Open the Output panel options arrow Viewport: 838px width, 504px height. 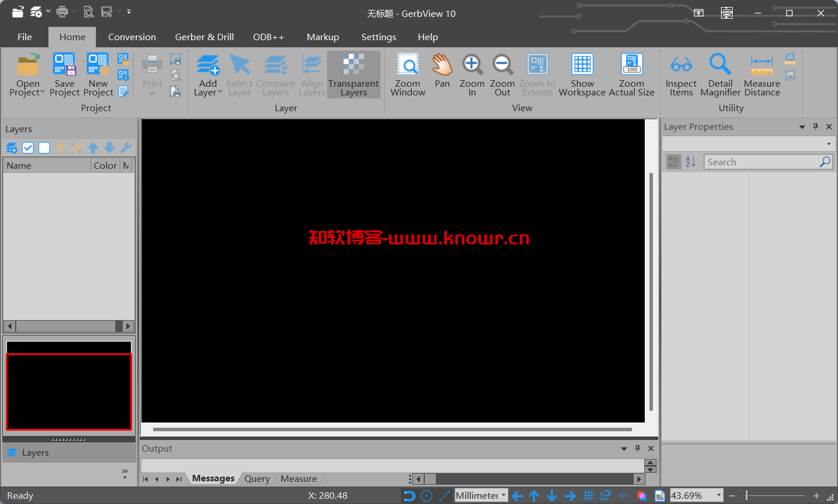[624, 449]
